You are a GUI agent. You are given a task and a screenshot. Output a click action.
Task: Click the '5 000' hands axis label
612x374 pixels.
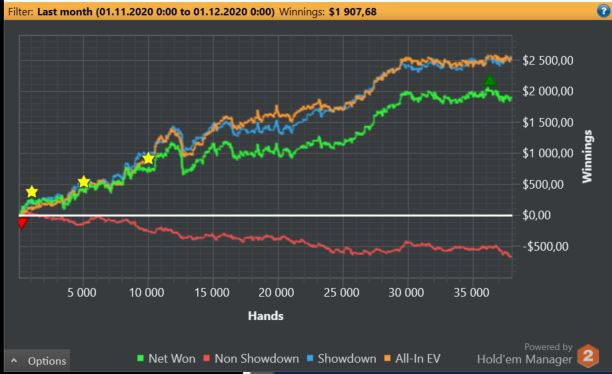[82, 292]
